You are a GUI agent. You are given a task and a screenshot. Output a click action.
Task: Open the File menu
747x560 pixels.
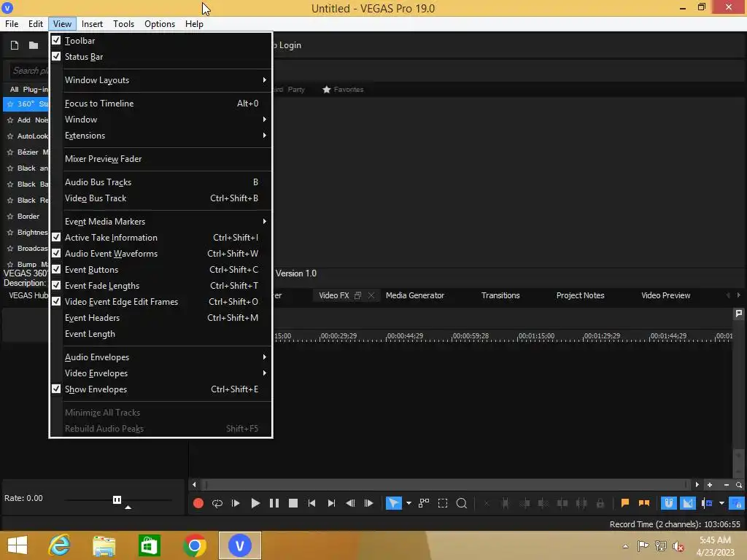(x=12, y=24)
